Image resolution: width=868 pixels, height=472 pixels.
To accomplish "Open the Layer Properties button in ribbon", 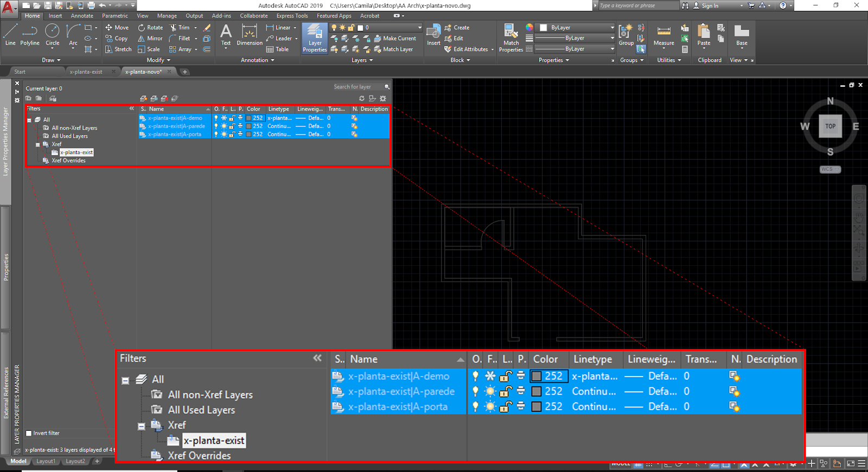I will point(315,38).
